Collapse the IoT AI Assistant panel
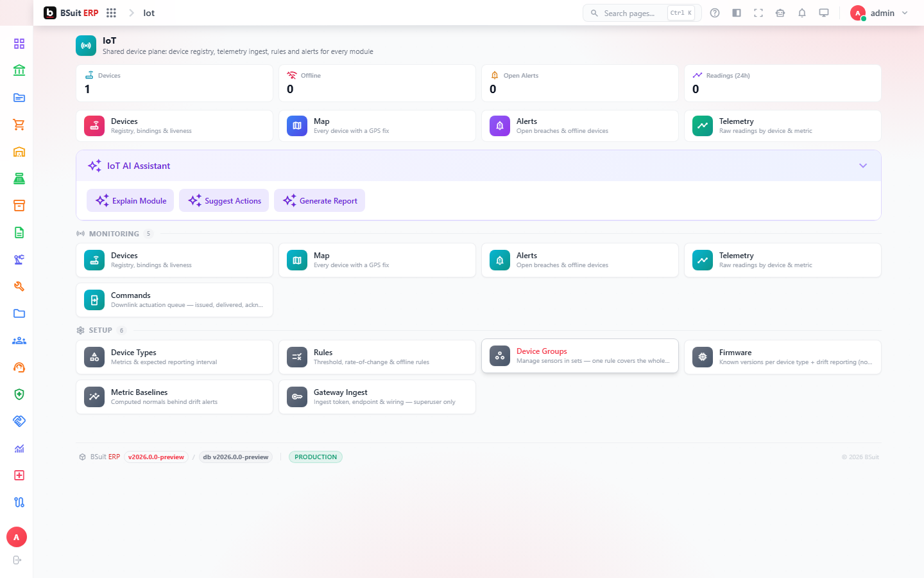924x578 pixels. pyautogui.click(x=863, y=166)
